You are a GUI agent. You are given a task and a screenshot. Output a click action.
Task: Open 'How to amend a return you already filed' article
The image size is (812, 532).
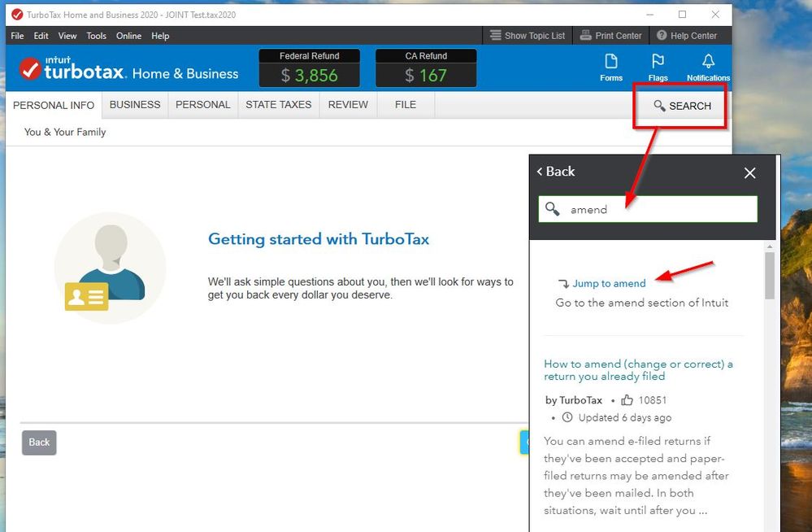tap(638, 369)
